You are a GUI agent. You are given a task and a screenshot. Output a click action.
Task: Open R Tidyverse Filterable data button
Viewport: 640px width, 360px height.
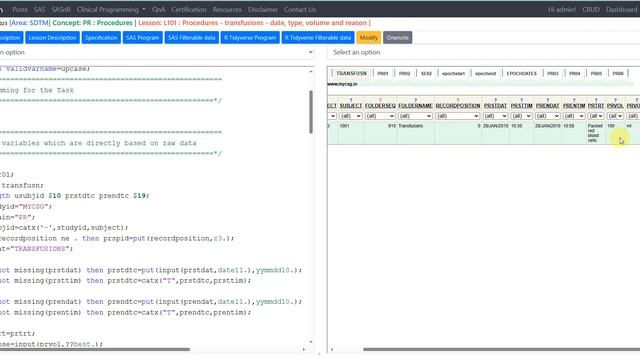[x=318, y=38]
